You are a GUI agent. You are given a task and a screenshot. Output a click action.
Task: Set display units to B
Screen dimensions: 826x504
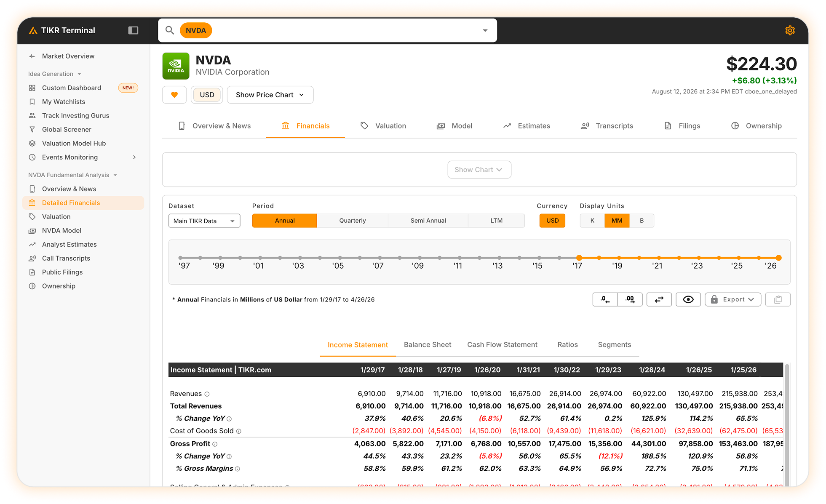tap(642, 221)
